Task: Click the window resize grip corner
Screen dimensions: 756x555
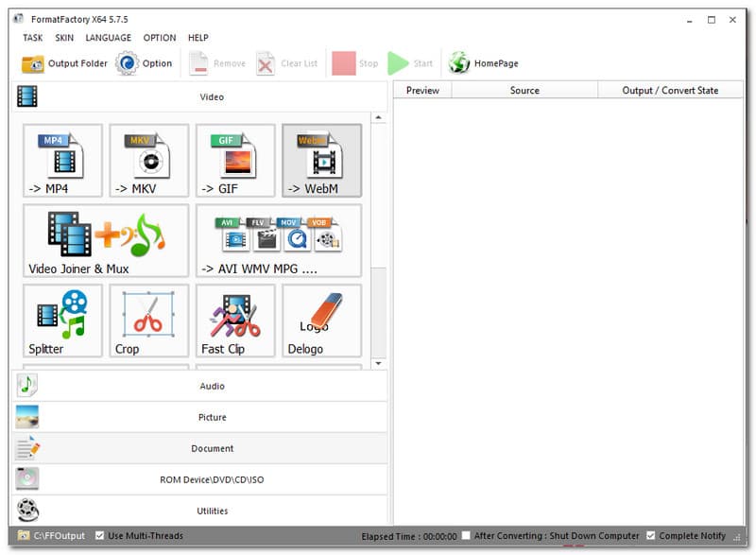Action: [737, 537]
